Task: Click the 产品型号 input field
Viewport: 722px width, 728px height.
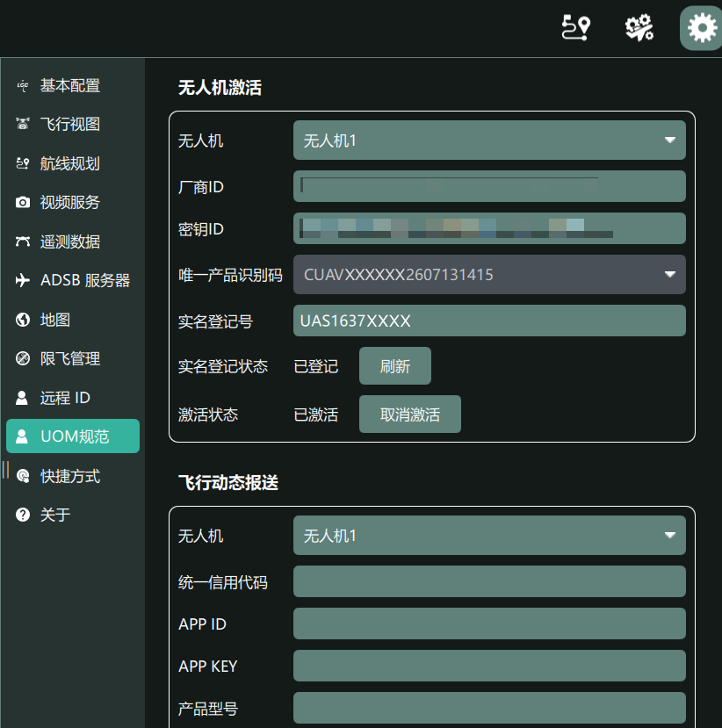Action: (x=489, y=708)
